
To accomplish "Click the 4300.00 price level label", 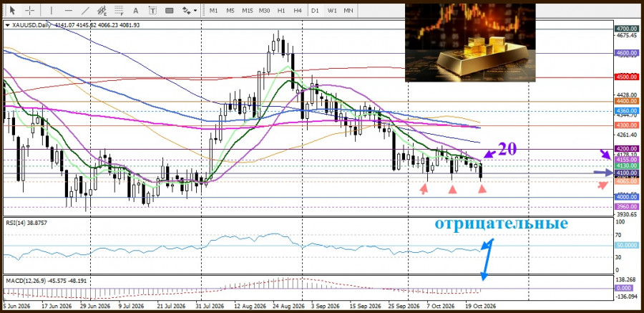I will [626, 125].
